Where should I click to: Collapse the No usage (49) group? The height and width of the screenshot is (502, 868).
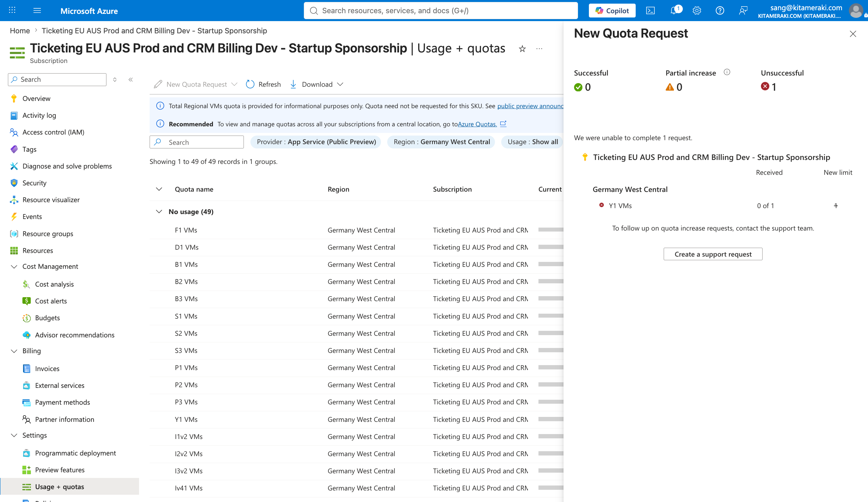(159, 212)
